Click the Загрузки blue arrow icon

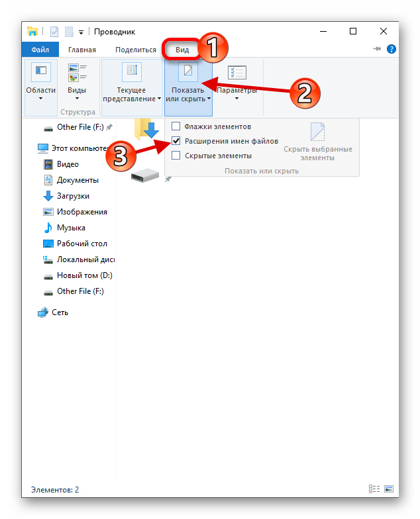pyautogui.click(x=48, y=196)
